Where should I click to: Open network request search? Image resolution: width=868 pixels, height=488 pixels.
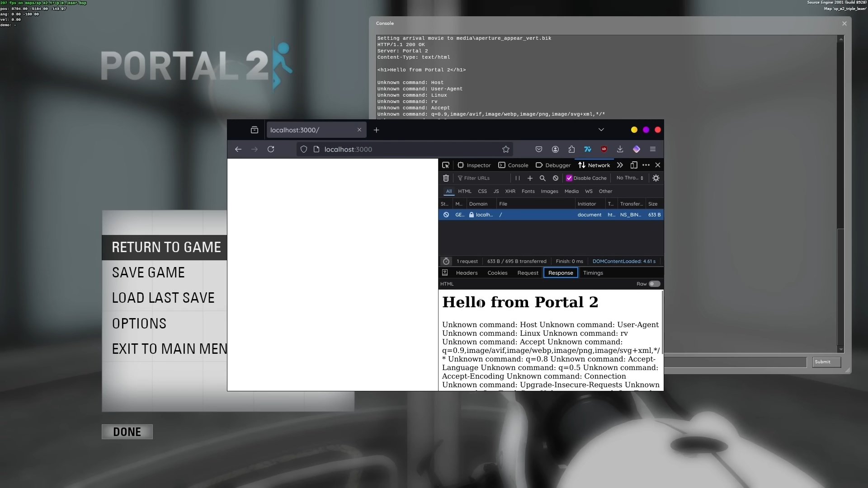pyautogui.click(x=542, y=178)
